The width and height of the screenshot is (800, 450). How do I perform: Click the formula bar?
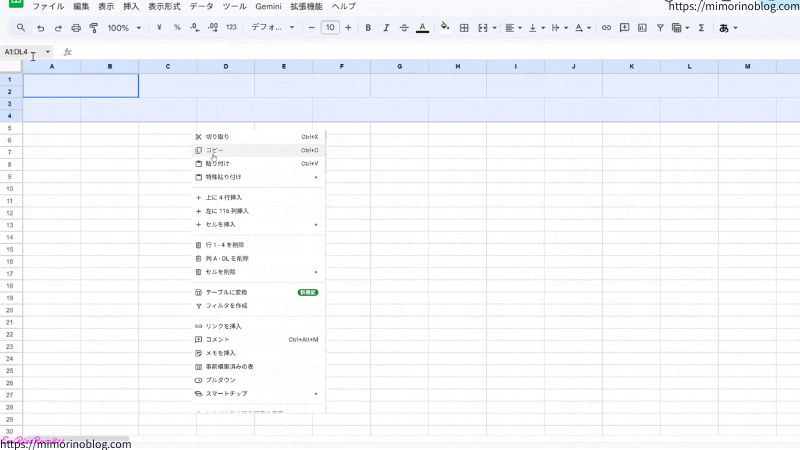[434, 52]
